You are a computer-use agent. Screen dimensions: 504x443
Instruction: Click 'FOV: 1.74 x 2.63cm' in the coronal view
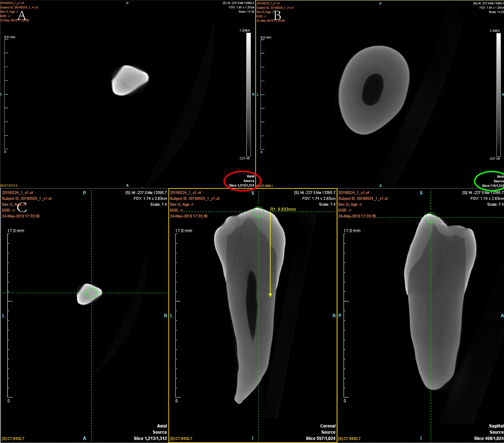click(319, 198)
